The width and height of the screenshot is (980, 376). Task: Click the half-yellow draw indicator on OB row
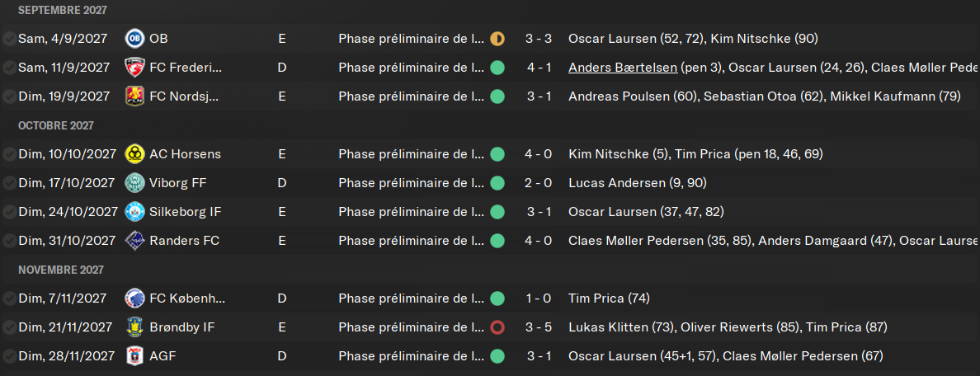pos(497,39)
